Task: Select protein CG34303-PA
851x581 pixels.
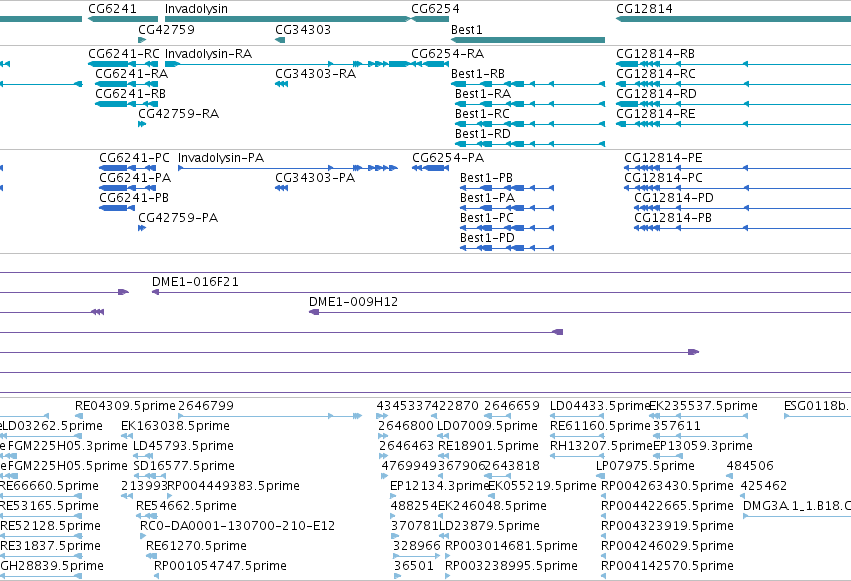Action: pos(315,178)
